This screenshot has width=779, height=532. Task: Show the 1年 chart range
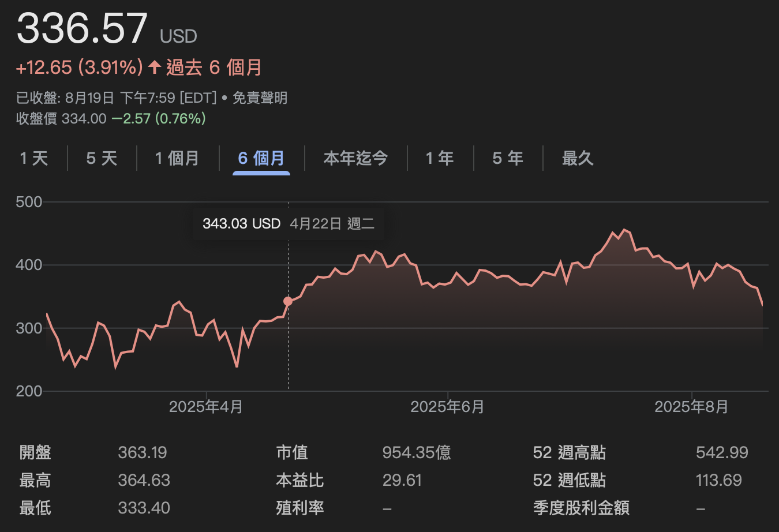(x=440, y=158)
